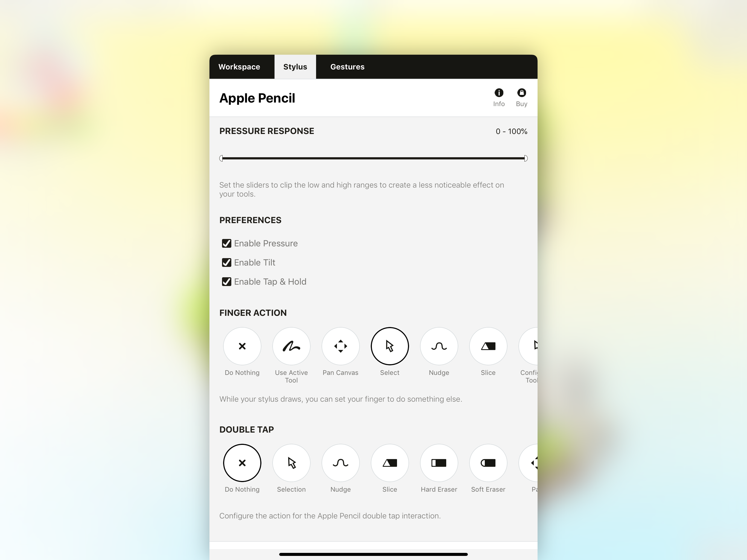Select the Hard Eraser double tap action
Viewport: 747px width, 560px height.
point(438,463)
